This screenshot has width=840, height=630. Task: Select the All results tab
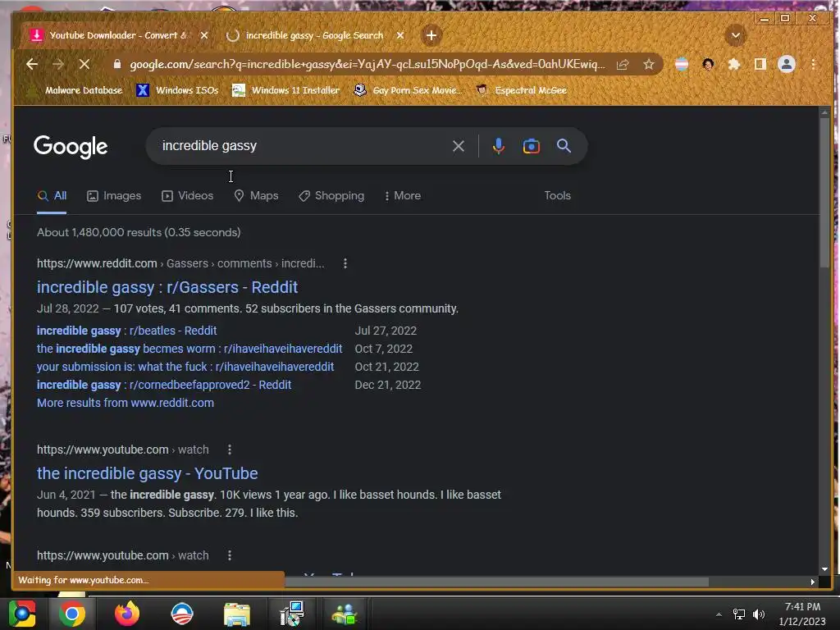tap(52, 195)
